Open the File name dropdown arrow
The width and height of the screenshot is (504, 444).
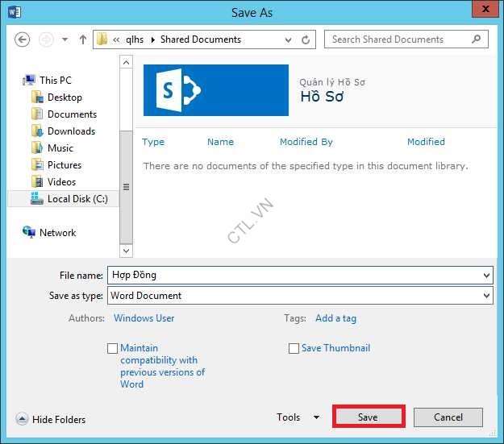(486, 276)
